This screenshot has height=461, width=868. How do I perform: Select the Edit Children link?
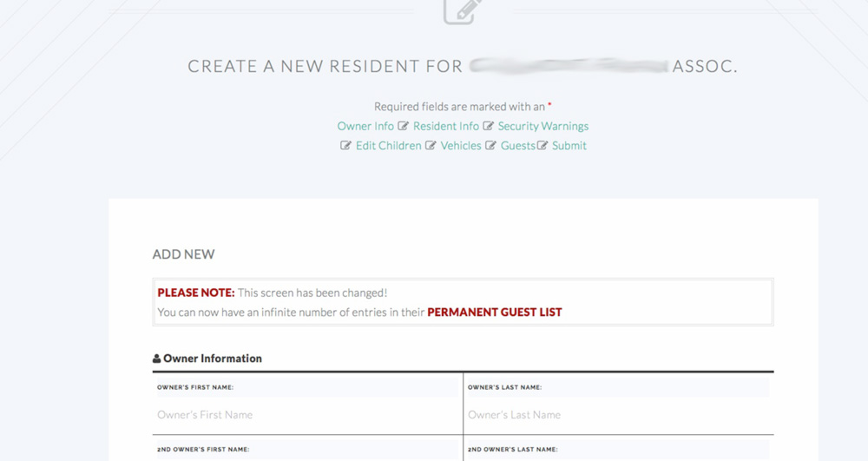click(x=389, y=146)
